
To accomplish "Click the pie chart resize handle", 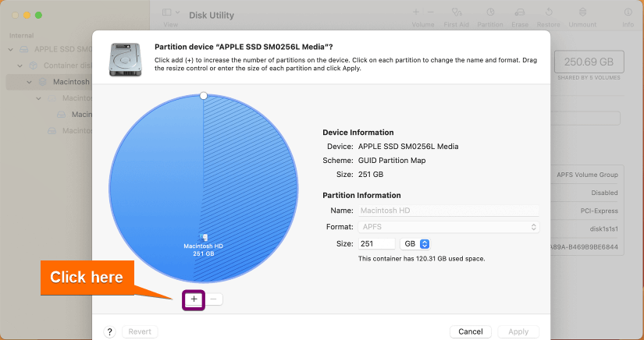I will [x=203, y=96].
